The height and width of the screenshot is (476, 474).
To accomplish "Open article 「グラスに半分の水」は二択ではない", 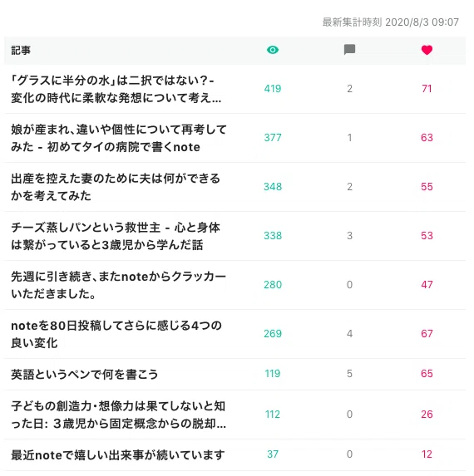I will (x=116, y=89).
